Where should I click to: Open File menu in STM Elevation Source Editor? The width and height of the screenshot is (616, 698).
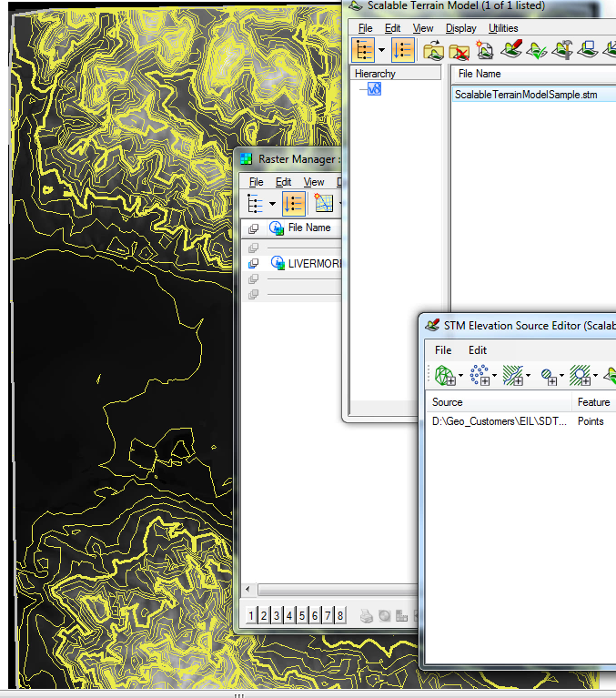[443, 350]
